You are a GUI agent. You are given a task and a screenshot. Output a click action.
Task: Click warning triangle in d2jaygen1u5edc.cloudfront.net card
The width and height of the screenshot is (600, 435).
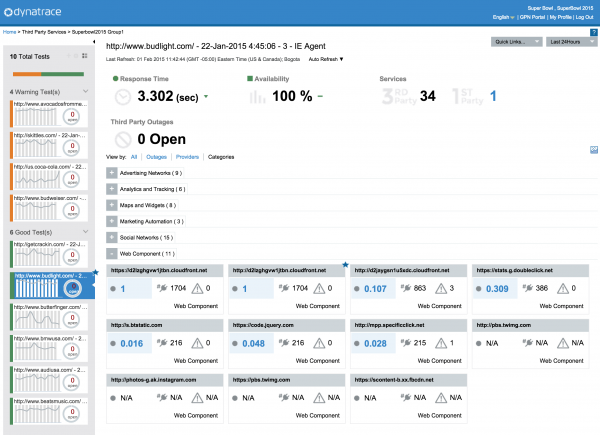[x=441, y=288]
